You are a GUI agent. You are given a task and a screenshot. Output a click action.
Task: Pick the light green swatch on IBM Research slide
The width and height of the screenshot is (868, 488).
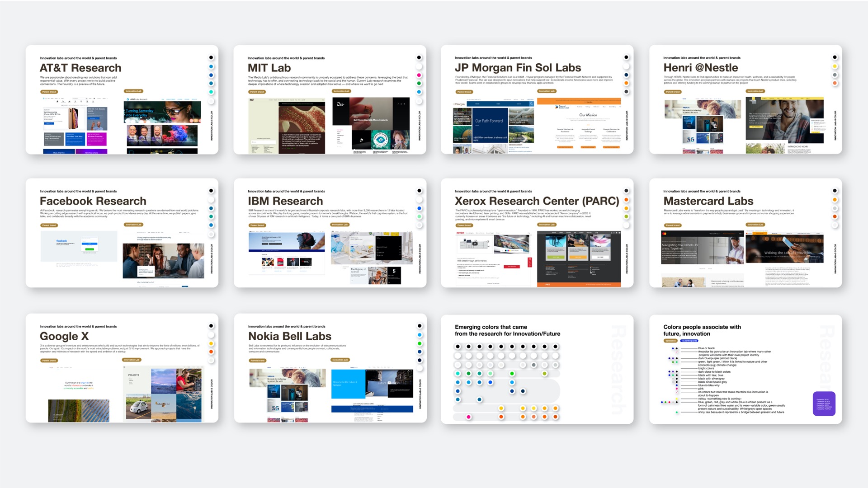point(419,217)
